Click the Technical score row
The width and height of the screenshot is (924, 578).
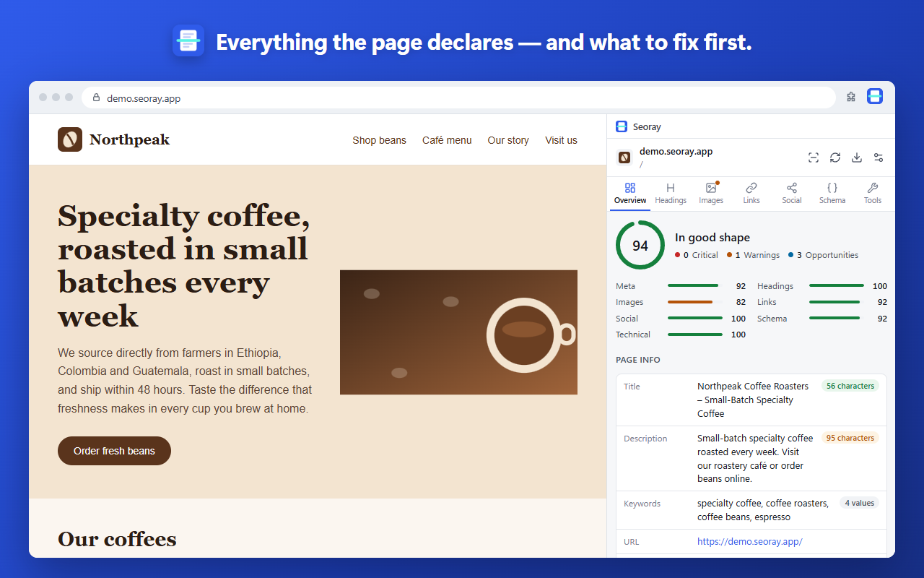681,335
